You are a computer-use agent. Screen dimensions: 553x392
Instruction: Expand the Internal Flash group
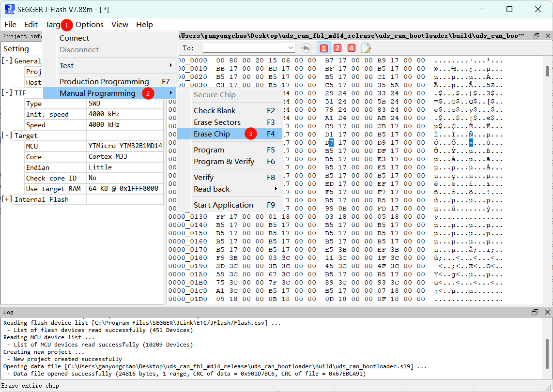pos(7,199)
